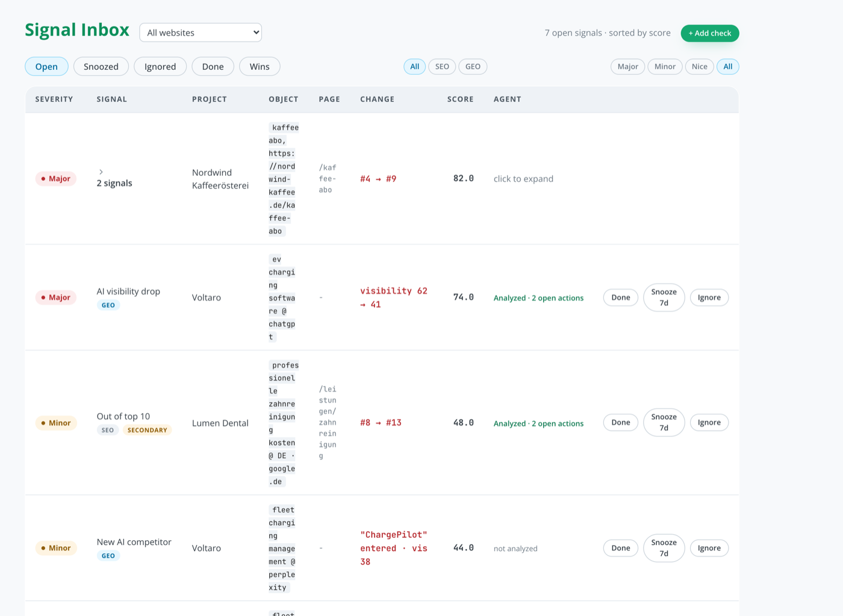Image resolution: width=843 pixels, height=616 pixels.
Task: Snooze Out of top 10 signal 7d
Action: (x=664, y=423)
